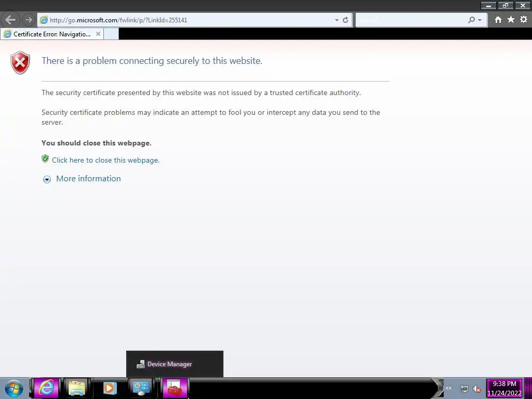Viewport: 532px width, 399px height.
Task: Close the Certificate Error tab
Action: [98, 34]
